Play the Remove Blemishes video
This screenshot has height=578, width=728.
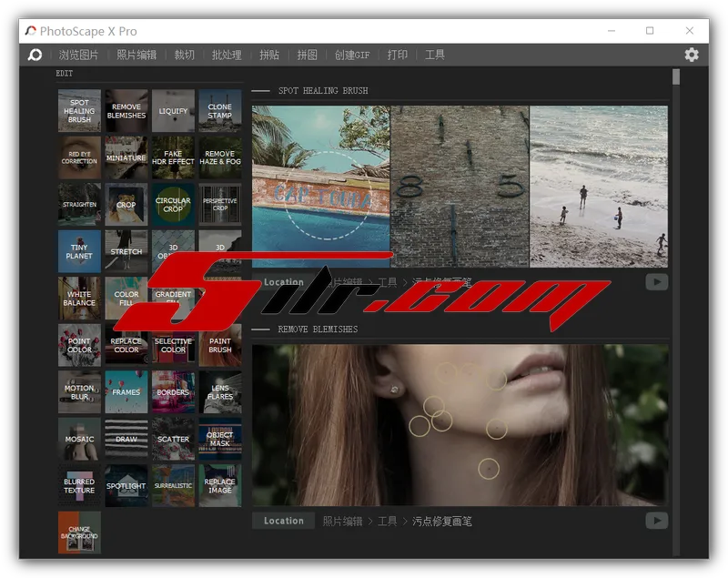656,521
